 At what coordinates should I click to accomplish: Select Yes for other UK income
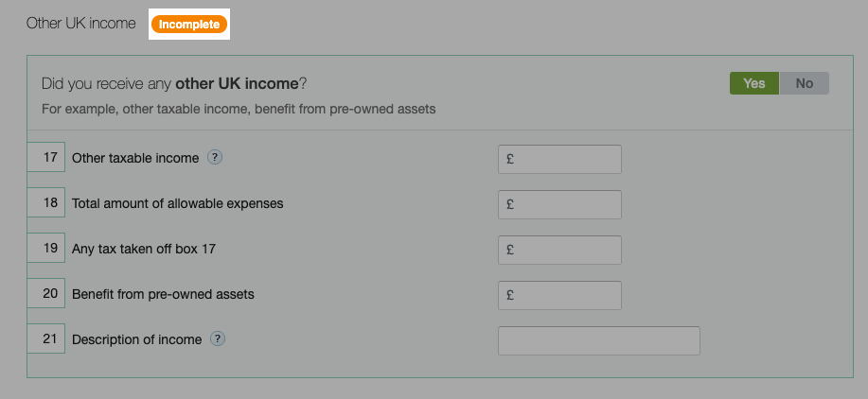point(754,83)
